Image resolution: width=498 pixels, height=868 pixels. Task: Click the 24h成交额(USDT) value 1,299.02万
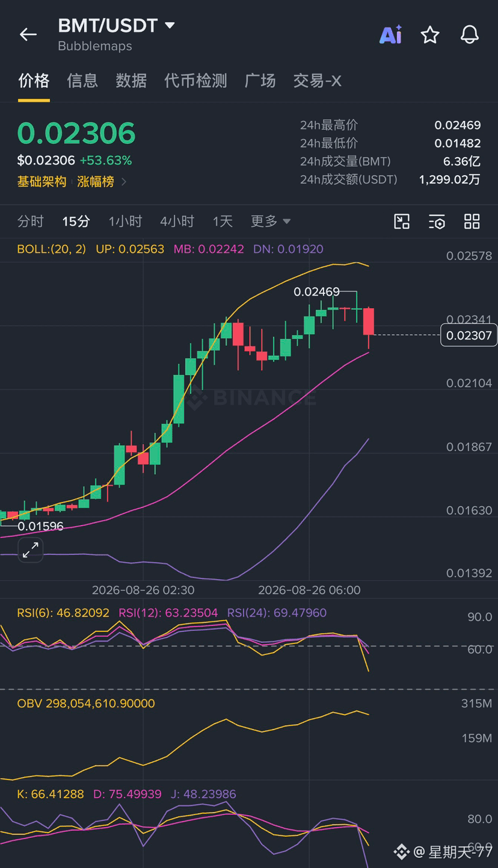(x=450, y=179)
